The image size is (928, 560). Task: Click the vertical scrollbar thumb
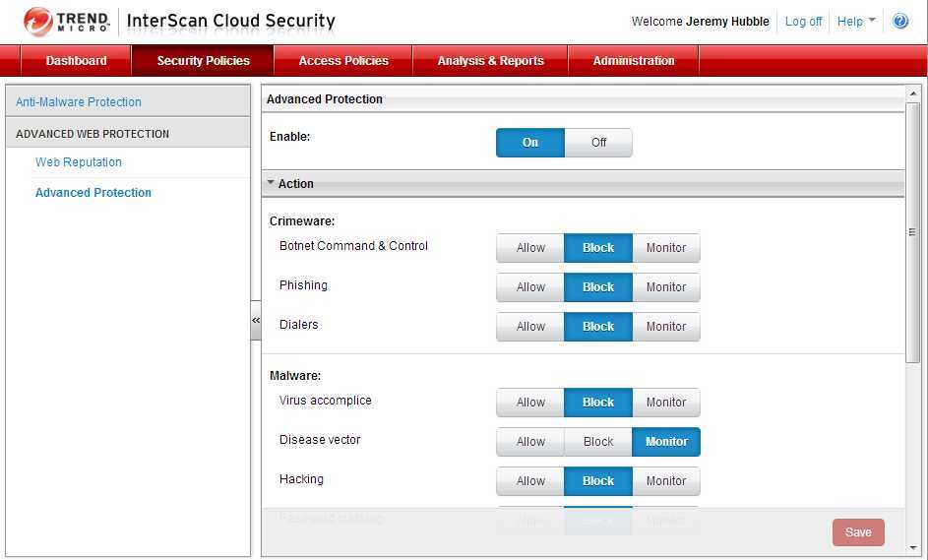tap(912, 232)
